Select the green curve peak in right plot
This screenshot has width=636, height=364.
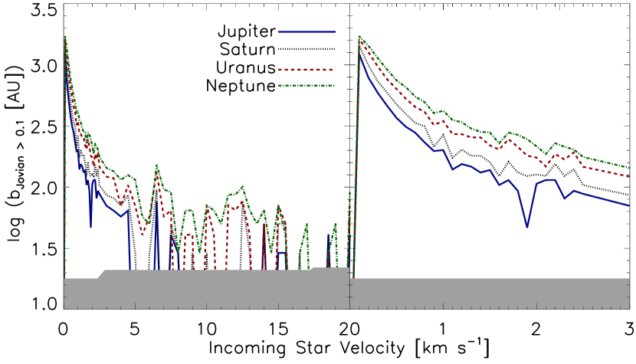(x=359, y=36)
